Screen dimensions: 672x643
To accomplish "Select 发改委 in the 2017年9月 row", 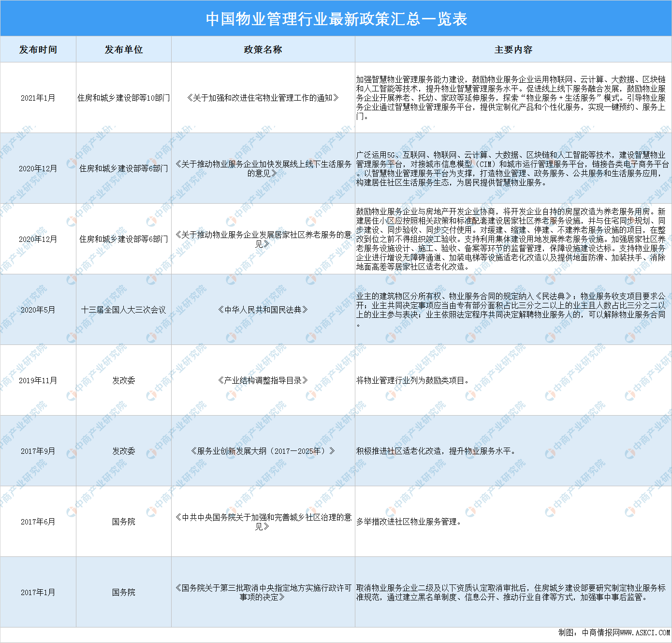I will (124, 451).
